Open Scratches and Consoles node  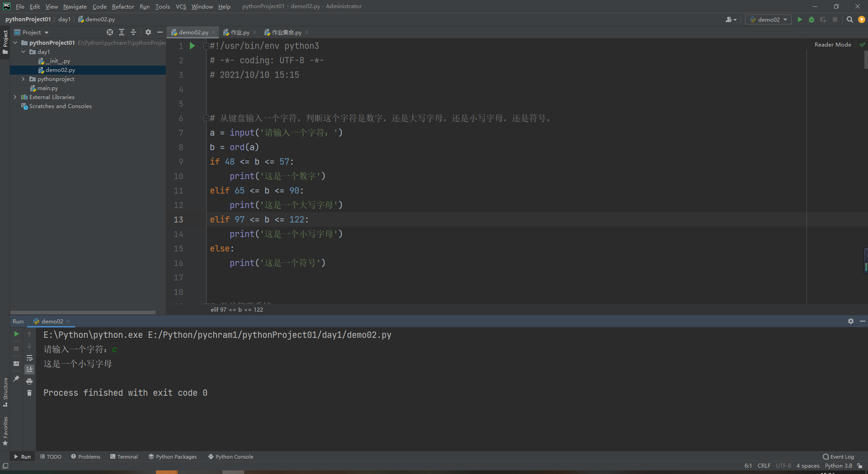[57, 106]
